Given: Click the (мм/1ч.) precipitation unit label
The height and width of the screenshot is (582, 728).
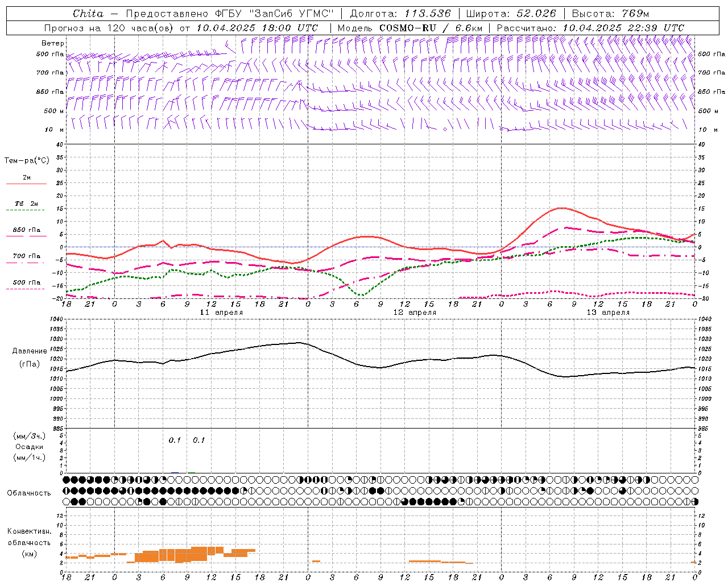Looking at the screenshot, I should point(30,458).
